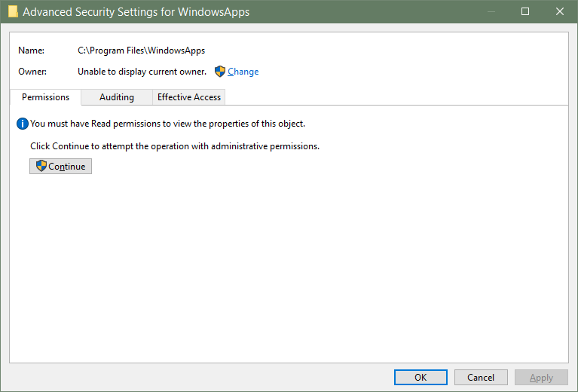Click the Change owner link
578x392 pixels.
tap(243, 72)
